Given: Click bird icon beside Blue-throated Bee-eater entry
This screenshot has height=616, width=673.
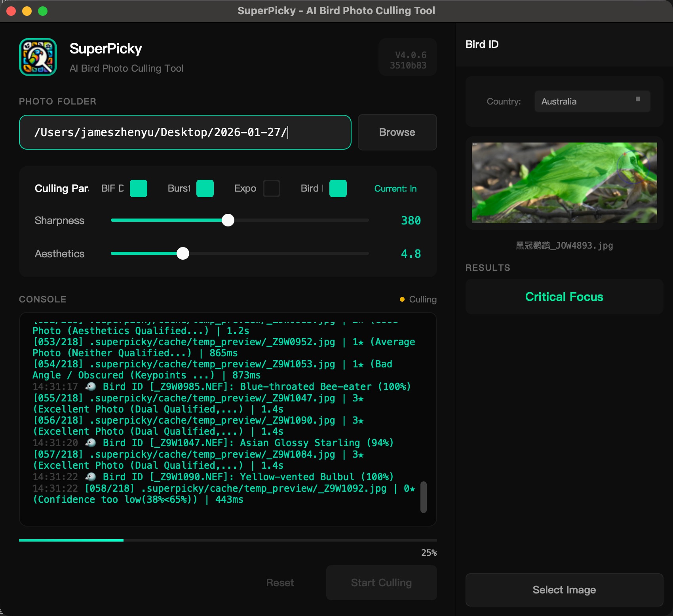Looking at the screenshot, I should pos(91,386).
